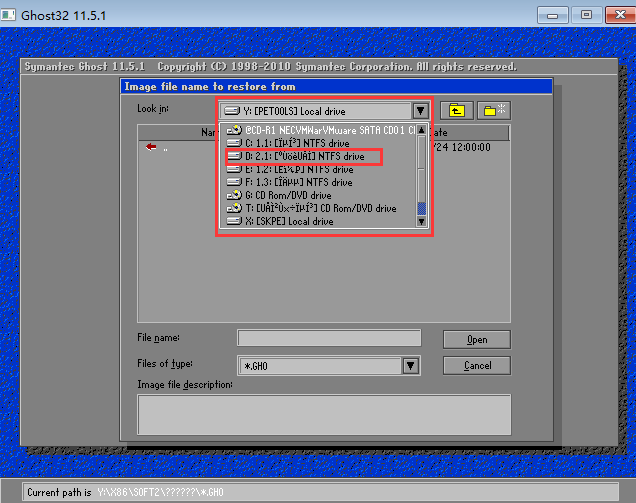Screen dimensions: 636x503
Task: Click the up one folder level icon
Action: pos(457,111)
